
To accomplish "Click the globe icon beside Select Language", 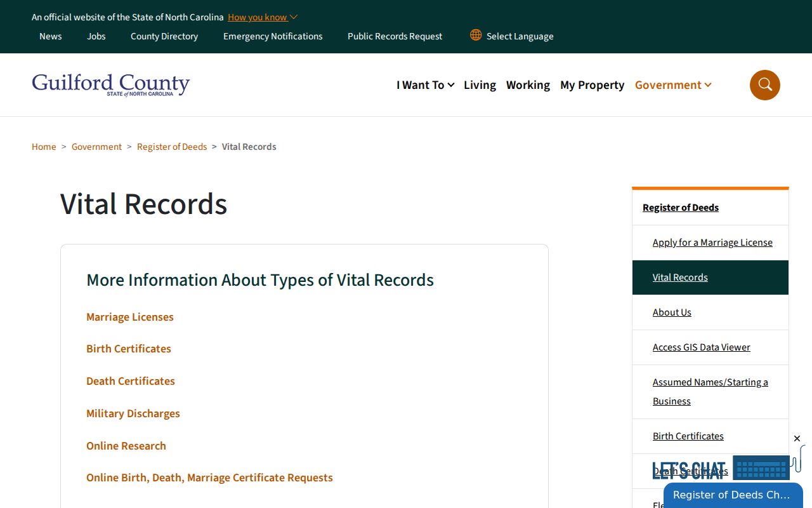I will [476, 35].
